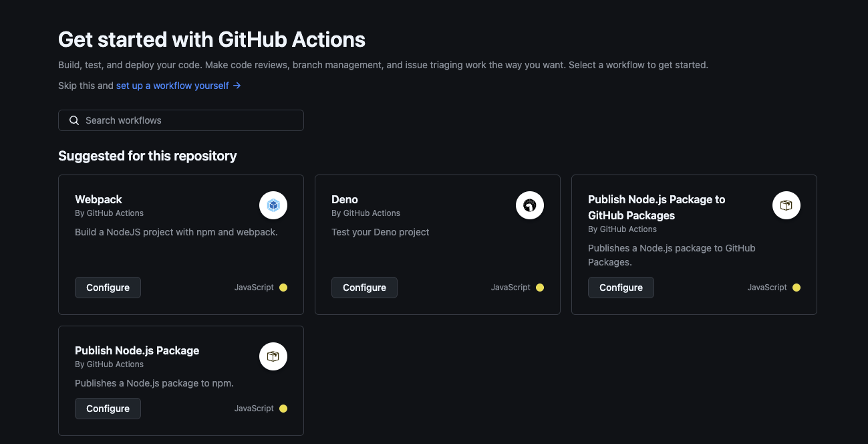
Task: Click By GitHub Actions under Webpack
Action: (x=109, y=213)
